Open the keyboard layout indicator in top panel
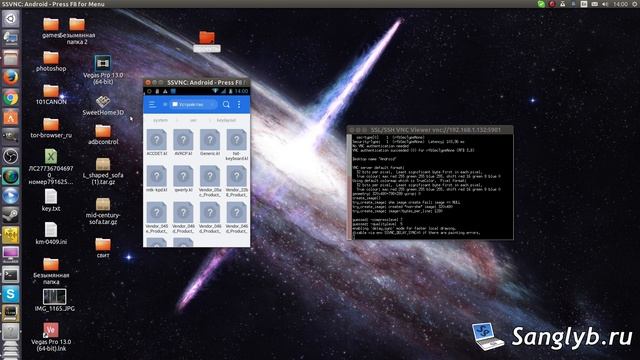The width and height of the screenshot is (640, 360). pos(584,4)
